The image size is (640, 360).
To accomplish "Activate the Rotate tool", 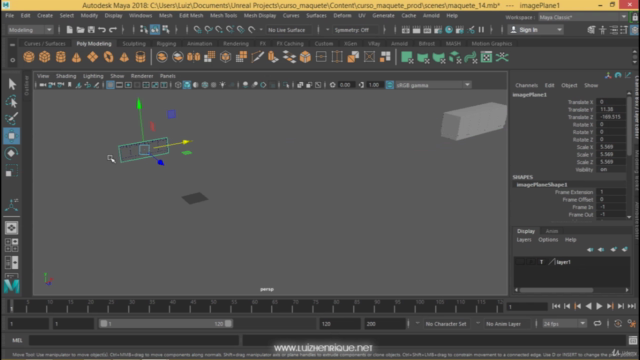I will [x=11, y=153].
